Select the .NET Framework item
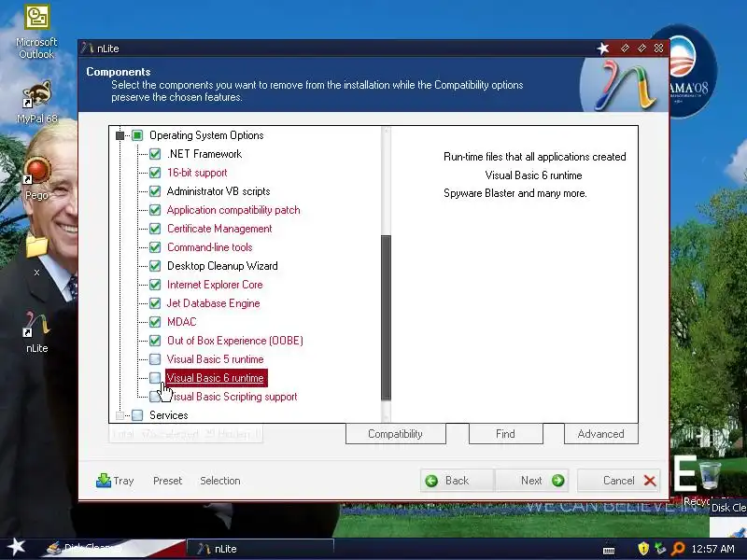Screen dimensions: 747x560 (204, 154)
